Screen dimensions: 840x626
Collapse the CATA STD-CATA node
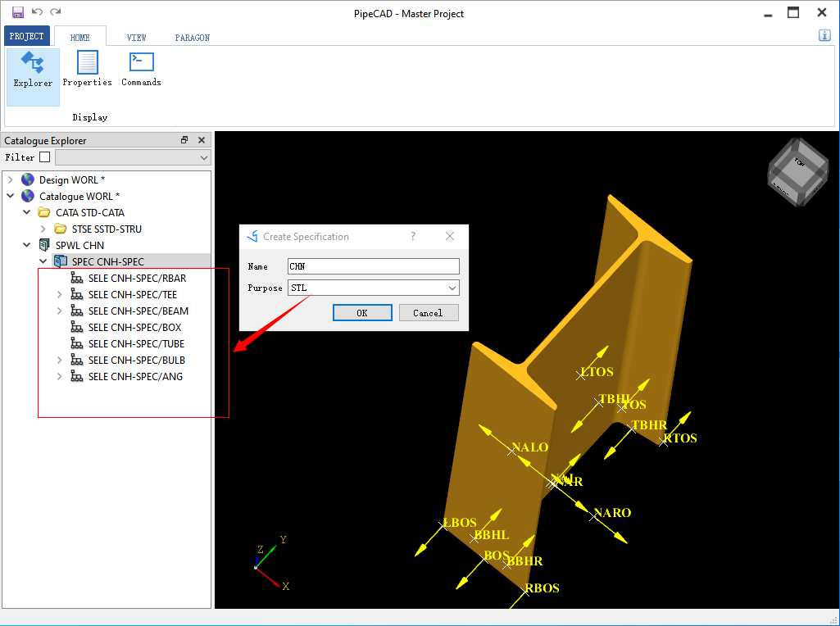[x=27, y=212]
